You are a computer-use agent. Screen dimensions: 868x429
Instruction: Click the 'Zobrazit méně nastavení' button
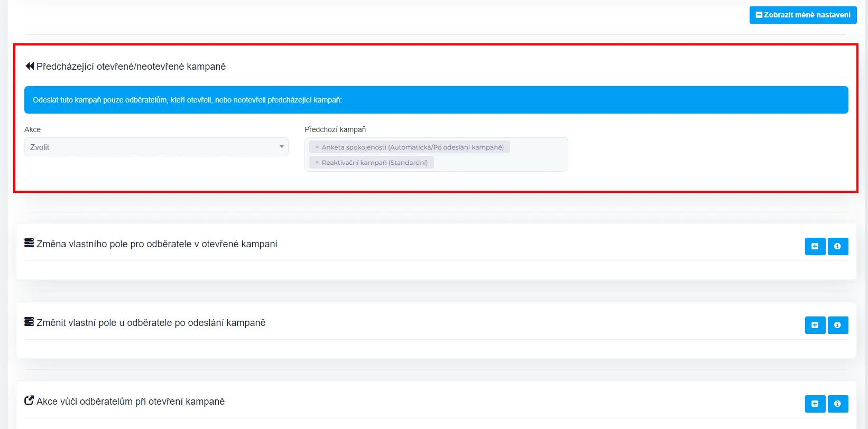point(802,15)
